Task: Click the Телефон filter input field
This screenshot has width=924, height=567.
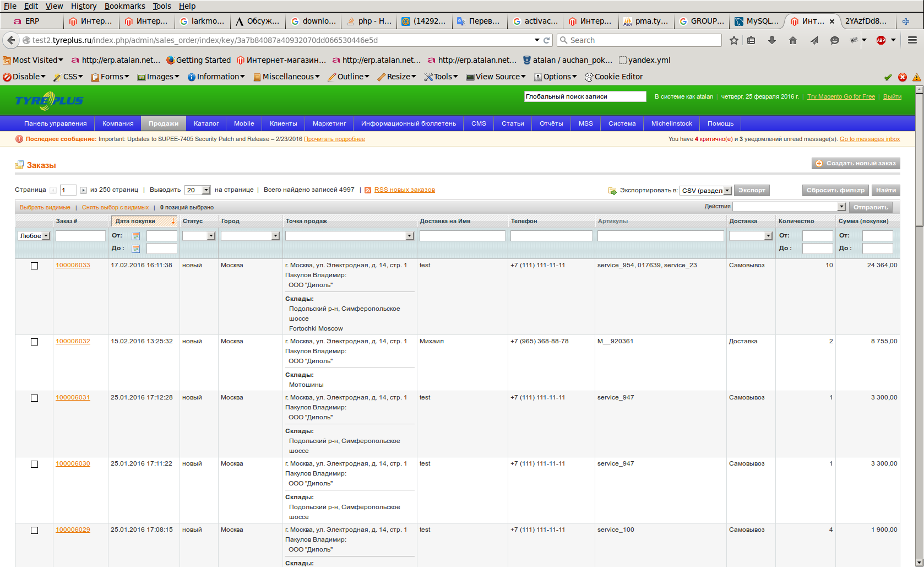Action: click(551, 236)
